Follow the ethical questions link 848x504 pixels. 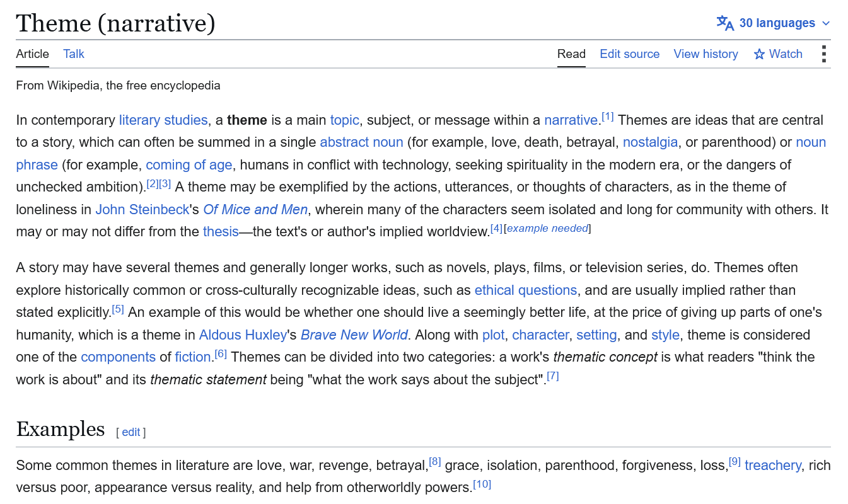click(526, 290)
